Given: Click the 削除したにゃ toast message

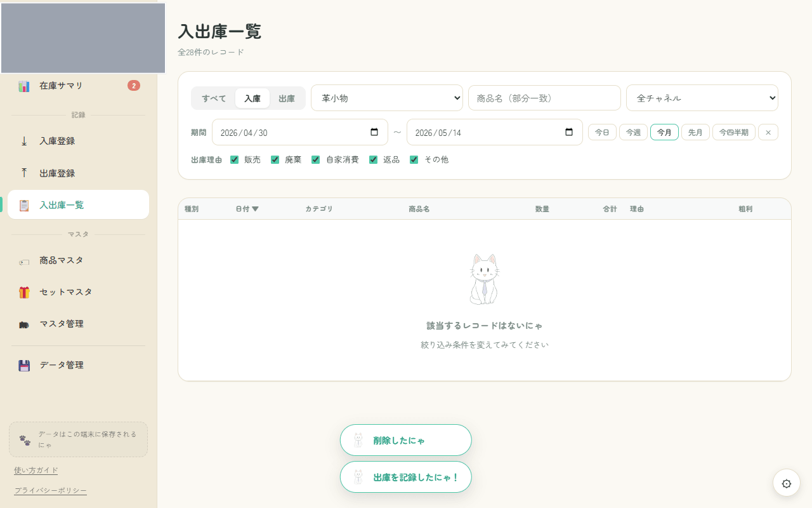Looking at the screenshot, I should pos(406,440).
